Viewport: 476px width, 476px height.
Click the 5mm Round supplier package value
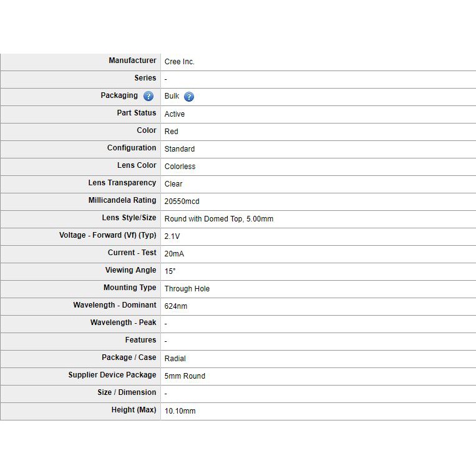click(x=185, y=376)
